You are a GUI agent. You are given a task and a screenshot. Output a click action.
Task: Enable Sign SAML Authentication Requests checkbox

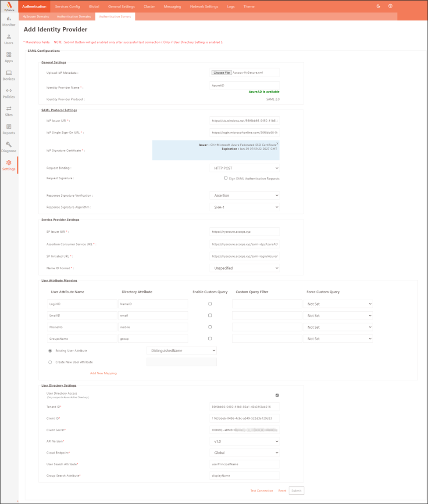pyautogui.click(x=225, y=178)
